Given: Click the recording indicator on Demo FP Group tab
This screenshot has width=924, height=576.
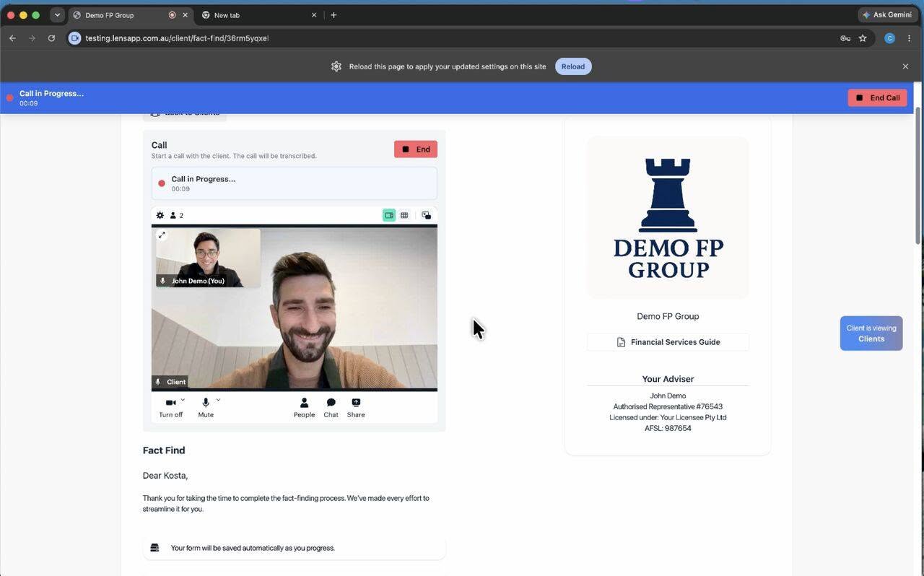Looking at the screenshot, I should (x=172, y=15).
